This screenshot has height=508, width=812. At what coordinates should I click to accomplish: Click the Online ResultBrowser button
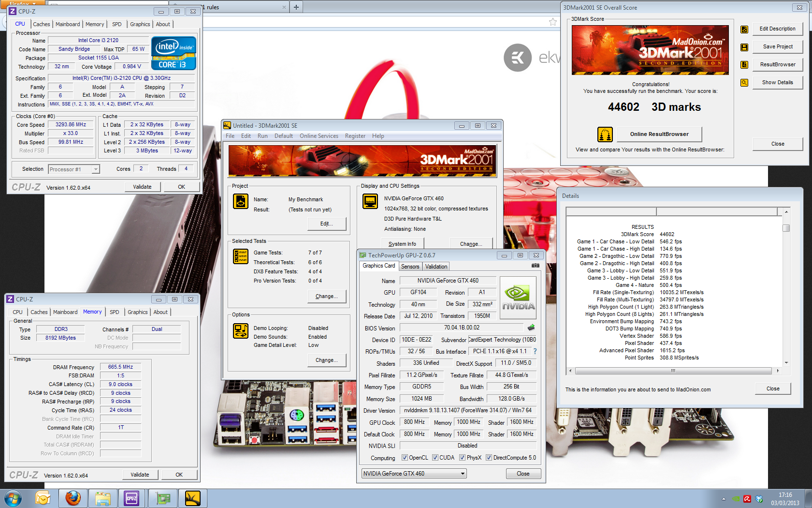(x=659, y=134)
